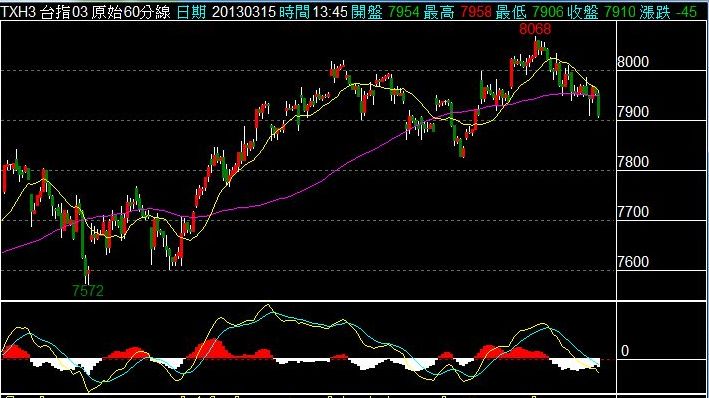This screenshot has width=709, height=398.
Task: Select the 開盤 7954 open value
Action: pos(385,12)
